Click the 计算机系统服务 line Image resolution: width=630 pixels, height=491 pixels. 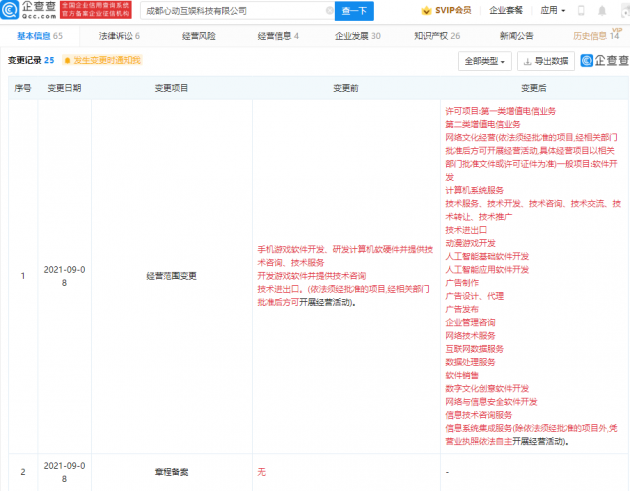click(475, 190)
